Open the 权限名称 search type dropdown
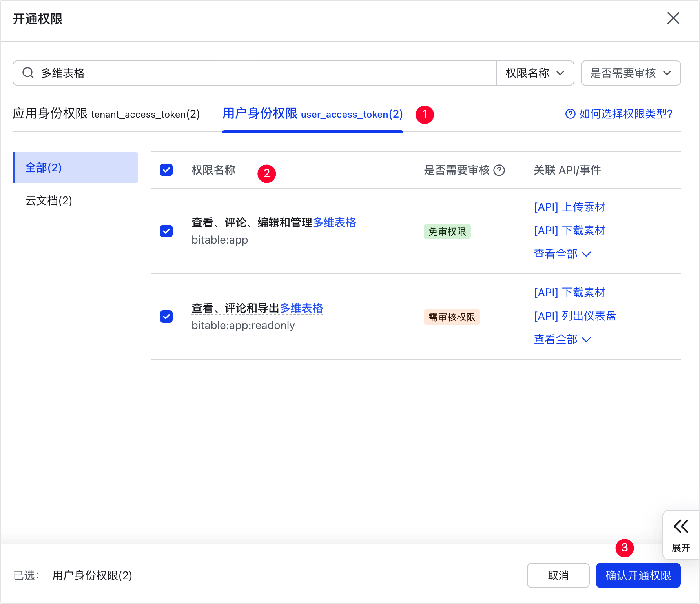 point(535,73)
